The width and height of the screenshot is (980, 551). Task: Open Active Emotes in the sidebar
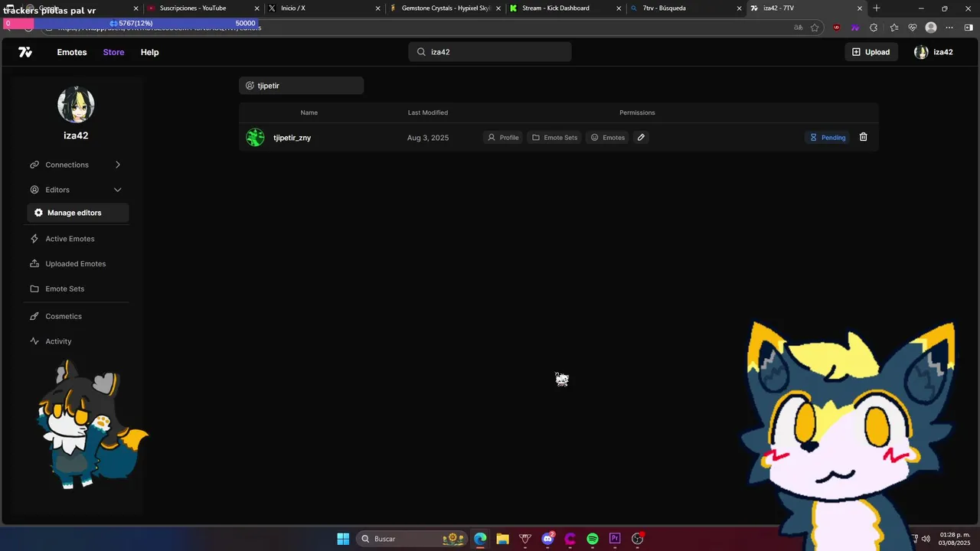[70, 239]
